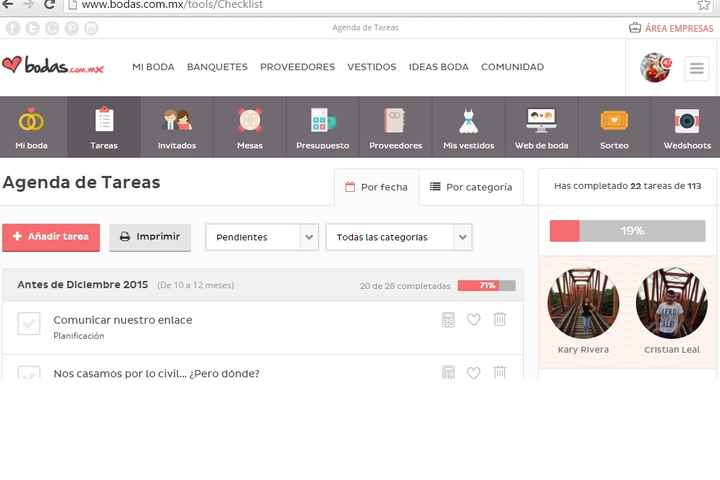
Task: Open Invitados guests icon
Action: (x=177, y=120)
